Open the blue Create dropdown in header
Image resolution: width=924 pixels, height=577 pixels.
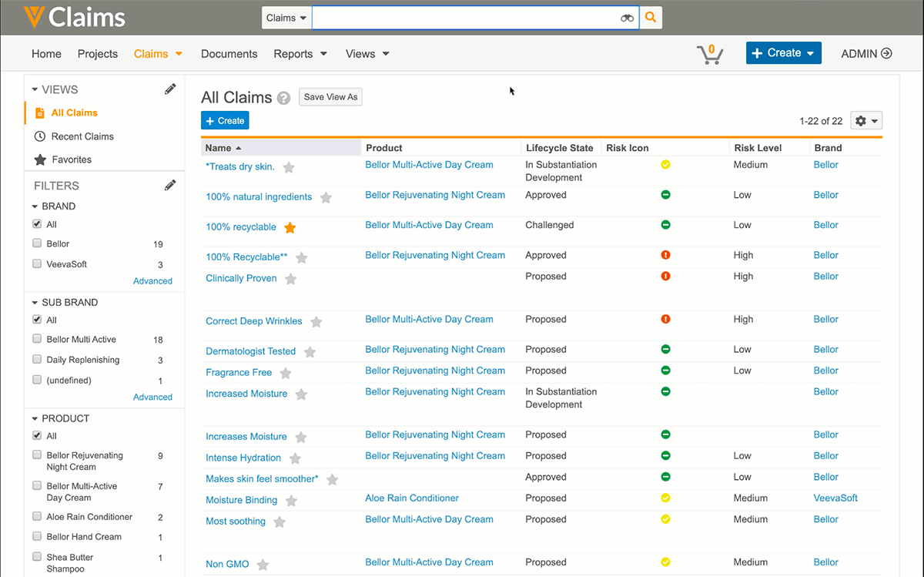point(783,53)
